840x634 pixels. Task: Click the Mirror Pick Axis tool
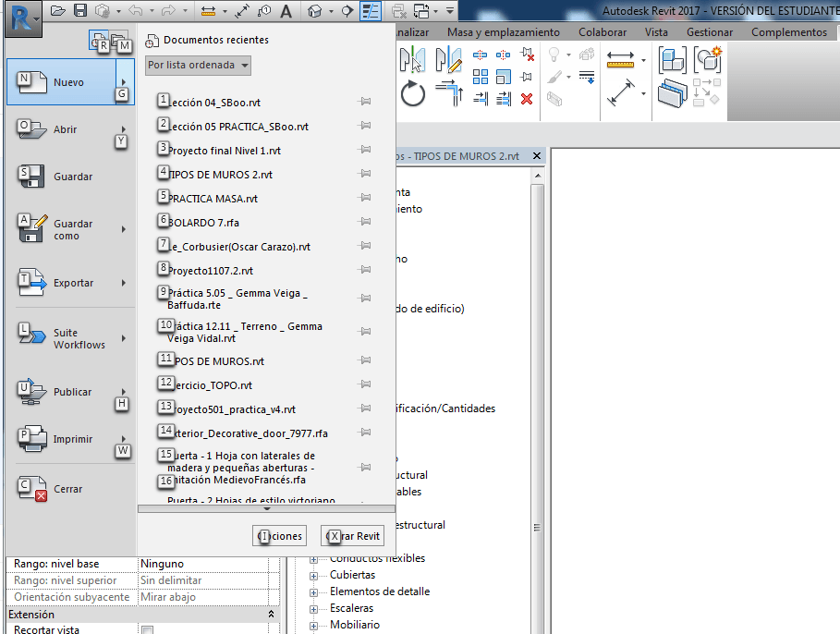(x=412, y=59)
